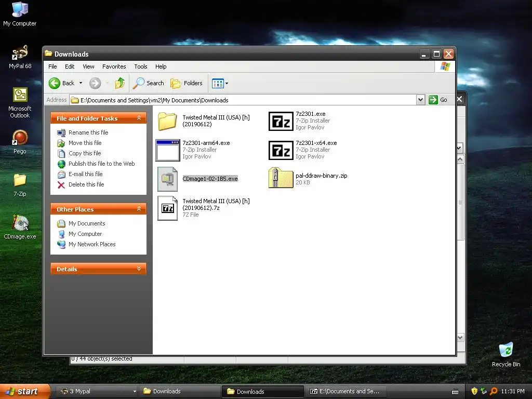Click Move this file

[85, 143]
